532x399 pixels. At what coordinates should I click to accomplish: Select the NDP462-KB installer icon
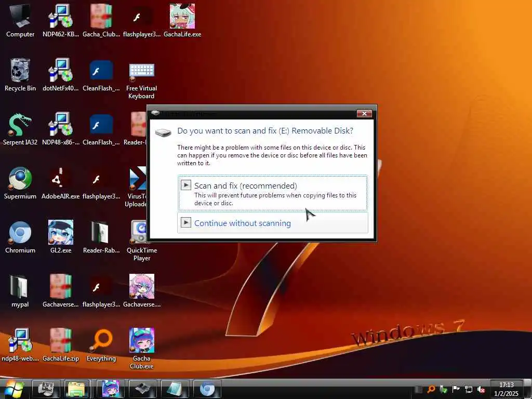click(60, 20)
